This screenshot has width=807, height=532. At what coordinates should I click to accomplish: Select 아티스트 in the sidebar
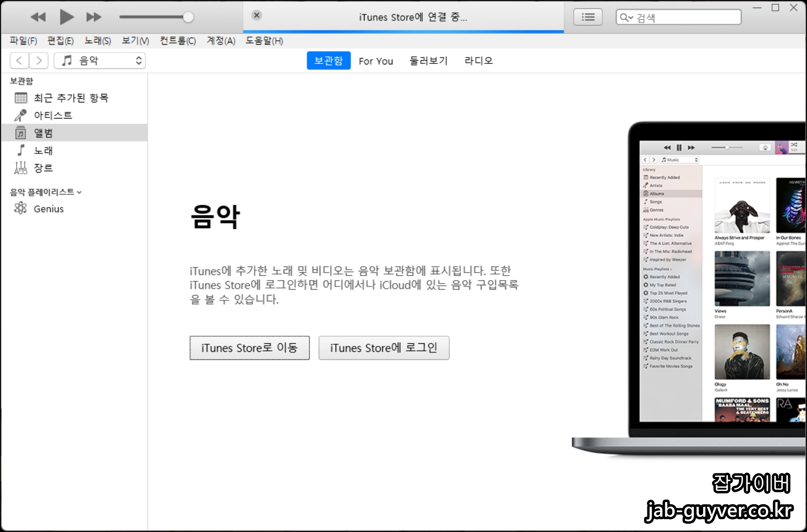click(x=74, y=115)
